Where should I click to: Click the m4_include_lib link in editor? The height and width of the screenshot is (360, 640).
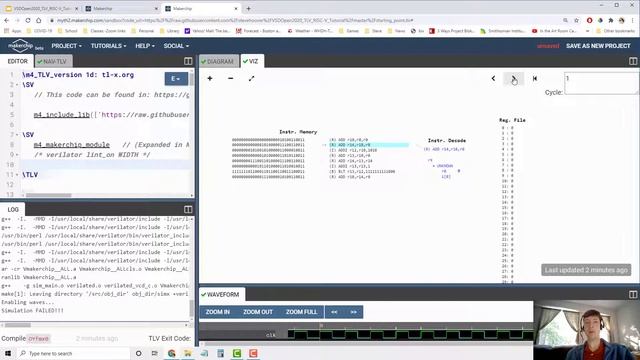pyautogui.click(x=62, y=115)
